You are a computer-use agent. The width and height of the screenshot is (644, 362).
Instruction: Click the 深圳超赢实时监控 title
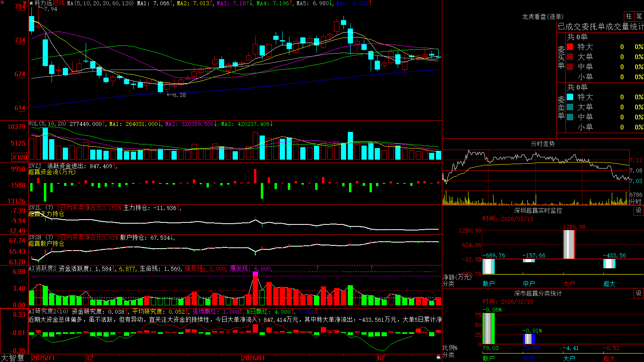click(538, 210)
